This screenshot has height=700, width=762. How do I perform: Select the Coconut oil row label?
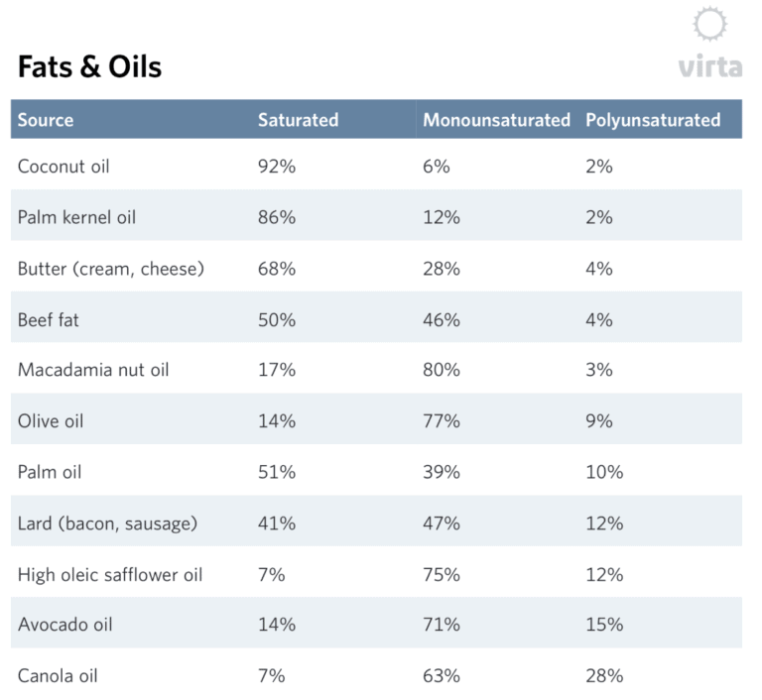pos(63,167)
